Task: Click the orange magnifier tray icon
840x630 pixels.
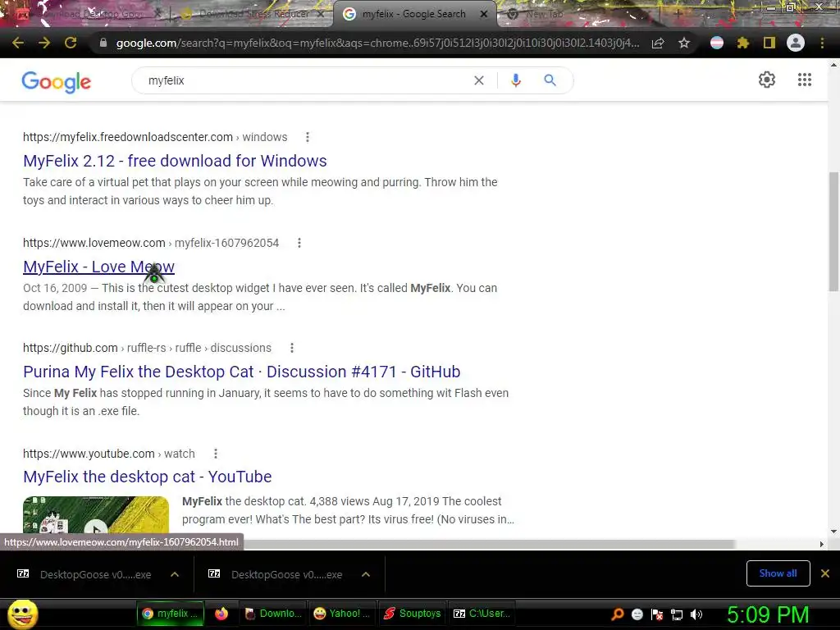Action: pos(617,614)
